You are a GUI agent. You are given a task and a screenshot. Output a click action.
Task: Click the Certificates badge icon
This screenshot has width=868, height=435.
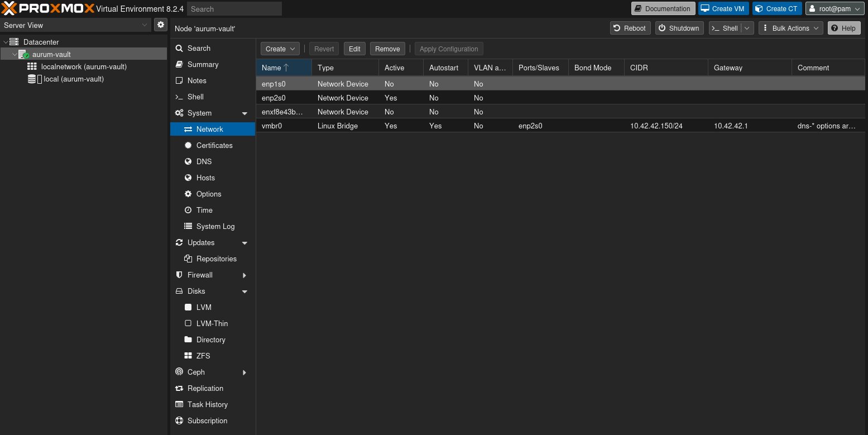click(188, 145)
